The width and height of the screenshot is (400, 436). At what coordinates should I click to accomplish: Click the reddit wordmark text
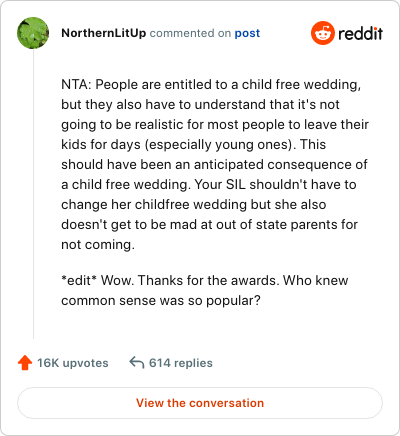(360, 33)
